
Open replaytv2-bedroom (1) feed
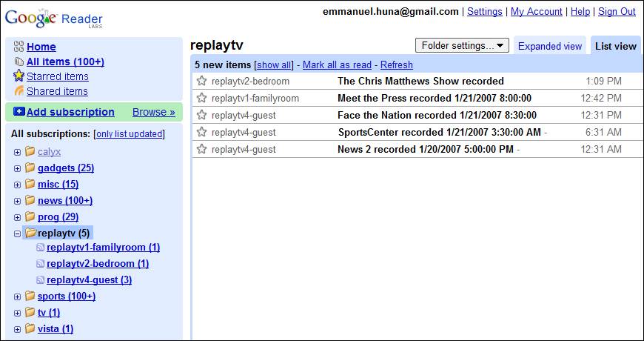98,264
